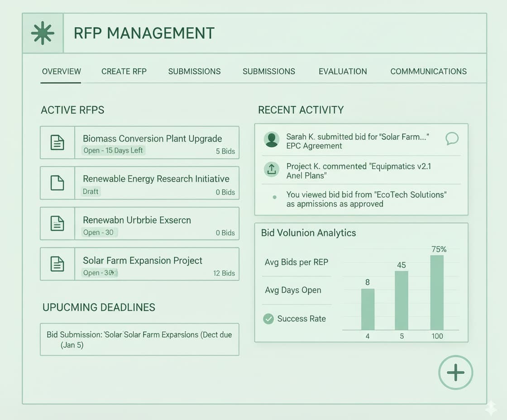
Task: Click the status dot on EcoTech Solutions activity
Action: [x=274, y=197]
